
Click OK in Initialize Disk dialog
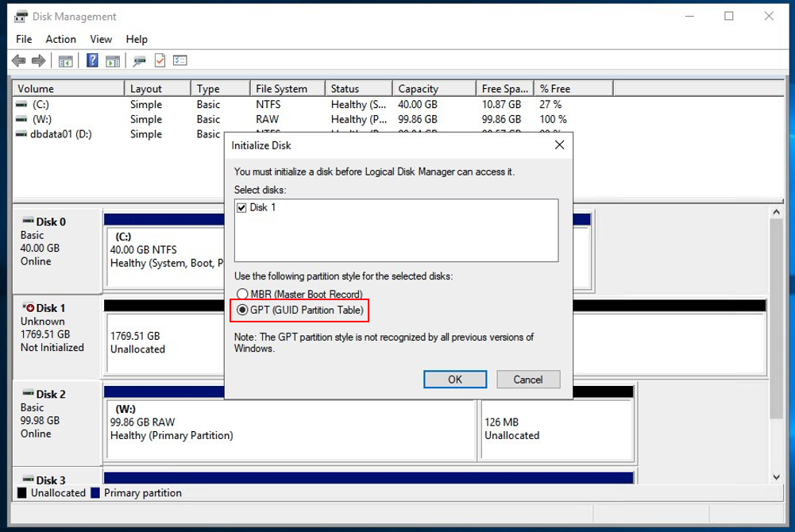(x=455, y=380)
